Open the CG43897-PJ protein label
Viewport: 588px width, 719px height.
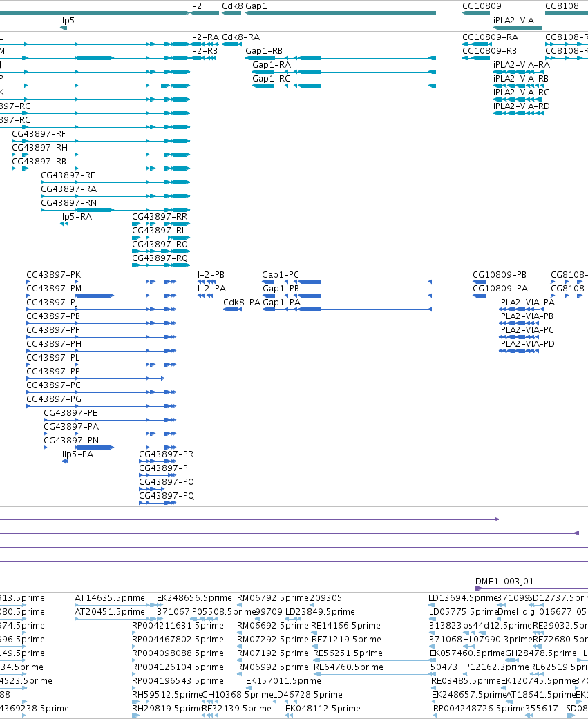53,303
